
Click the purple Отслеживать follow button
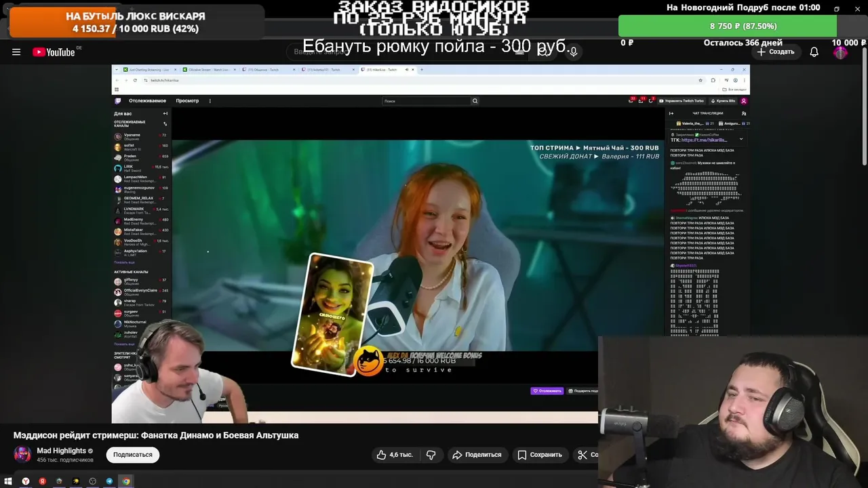click(x=547, y=391)
